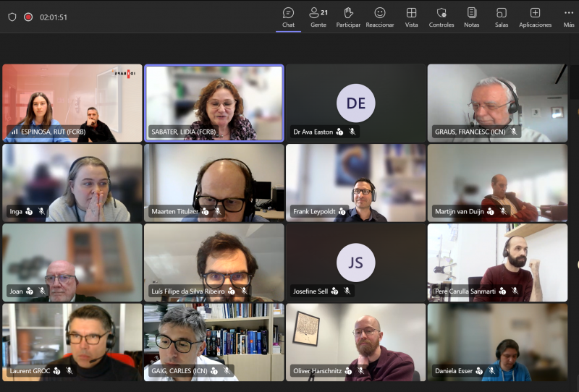Click Joan muted microphone icon
579x392 pixels.
(42, 291)
